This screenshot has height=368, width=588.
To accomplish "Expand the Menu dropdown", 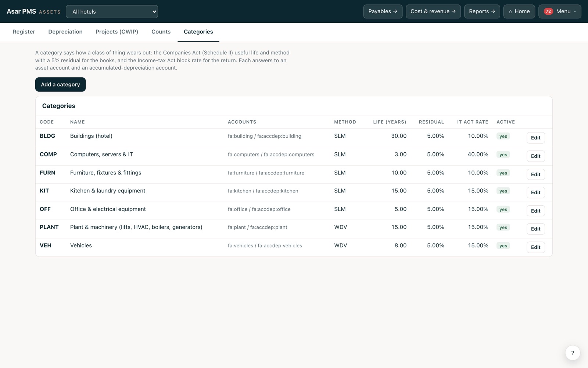I will coord(560,11).
